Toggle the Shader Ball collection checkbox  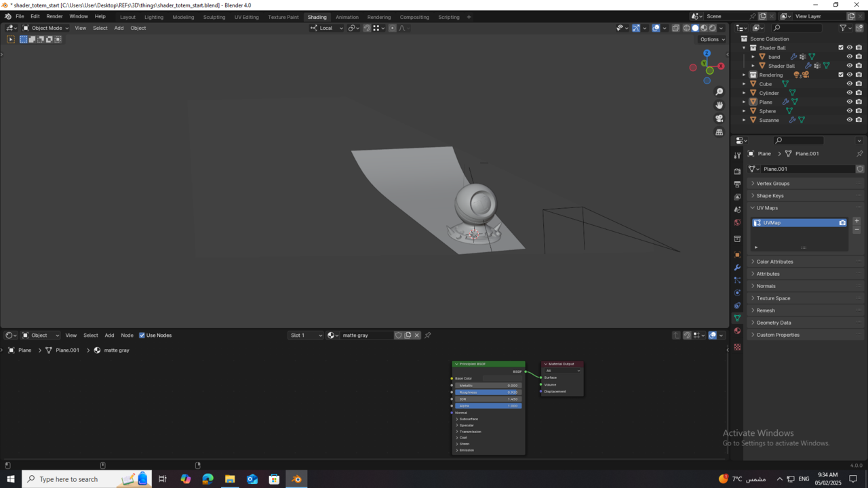coord(841,47)
